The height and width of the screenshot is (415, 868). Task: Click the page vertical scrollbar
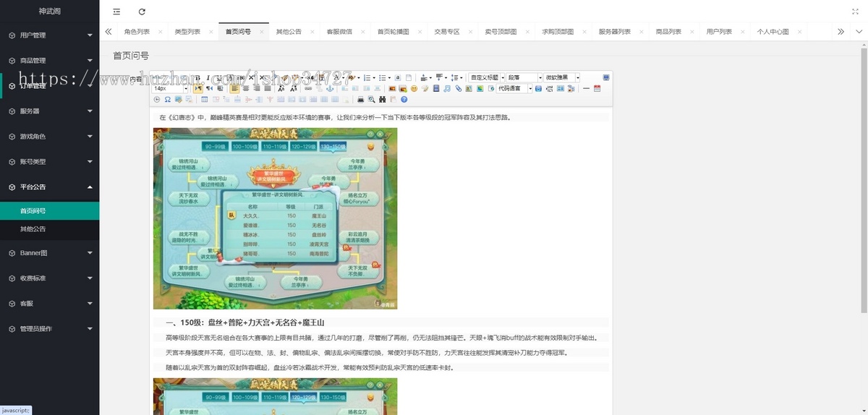[864, 181]
